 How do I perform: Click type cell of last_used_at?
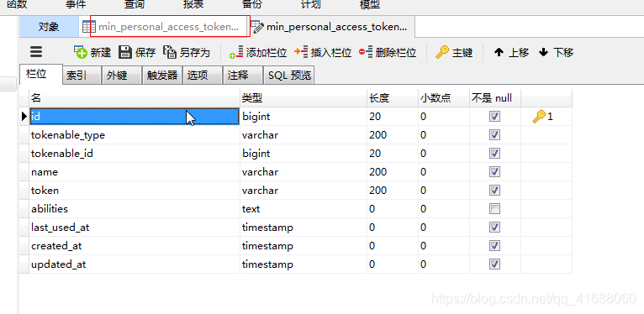click(304, 227)
